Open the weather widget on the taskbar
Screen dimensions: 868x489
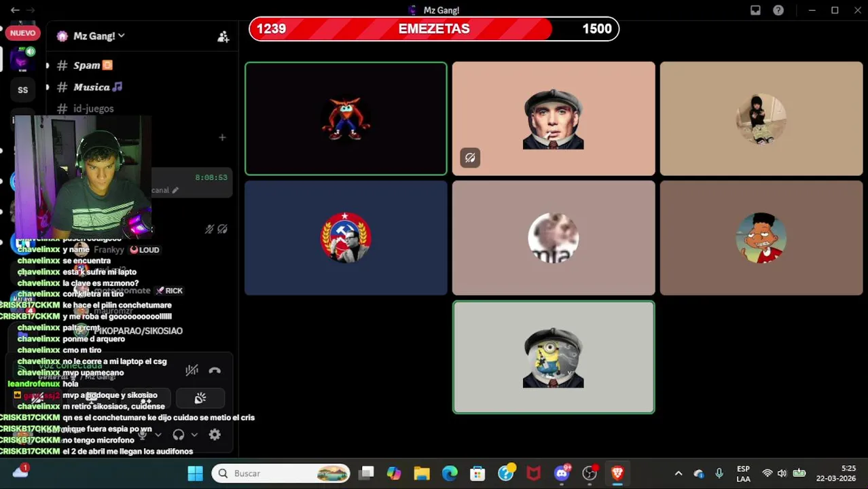click(20, 472)
